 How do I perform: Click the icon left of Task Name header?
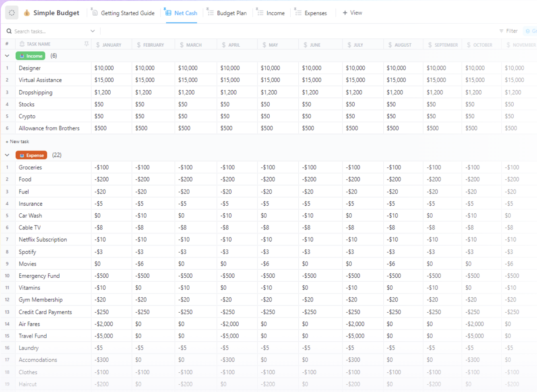click(x=22, y=44)
